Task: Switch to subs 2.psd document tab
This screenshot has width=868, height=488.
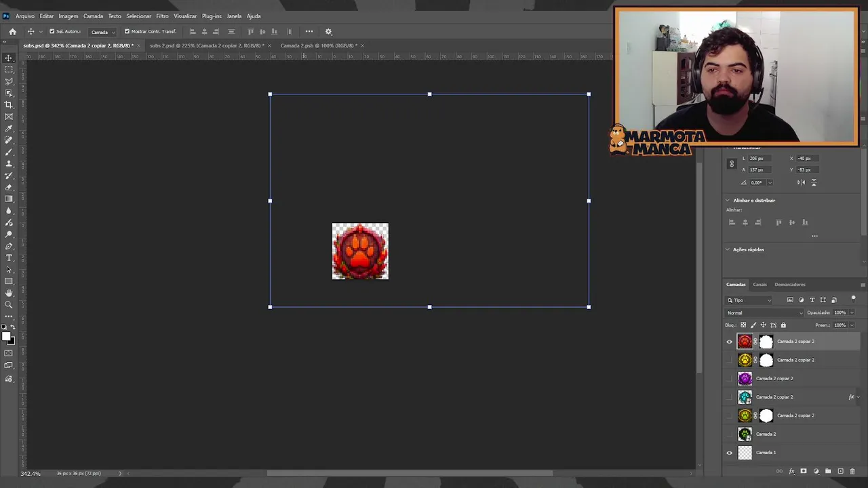Action: click(206, 45)
